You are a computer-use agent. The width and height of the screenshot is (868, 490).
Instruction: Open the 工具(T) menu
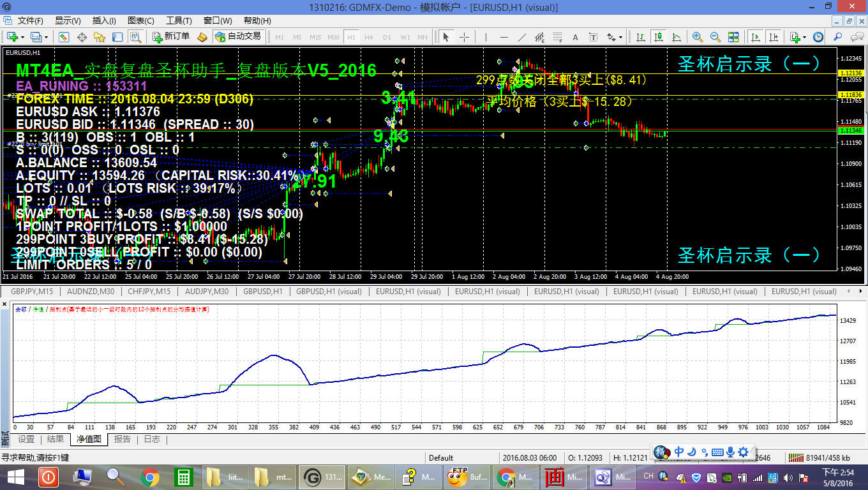click(x=179, y=21)
